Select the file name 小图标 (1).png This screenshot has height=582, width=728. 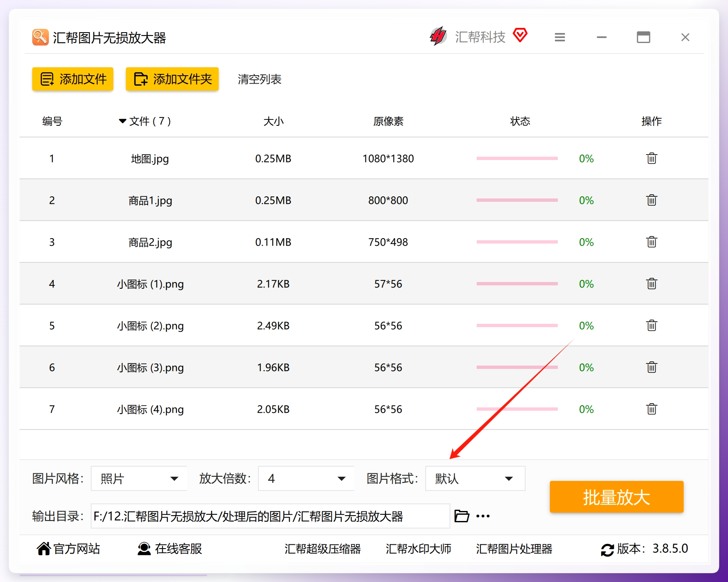pyautogui.click(x=150, y=284)
